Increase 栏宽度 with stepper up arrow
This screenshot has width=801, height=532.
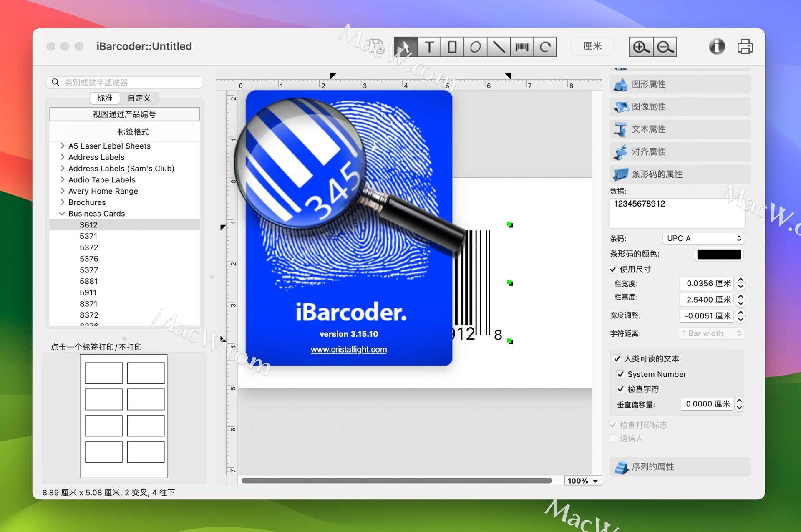[741, 280]
